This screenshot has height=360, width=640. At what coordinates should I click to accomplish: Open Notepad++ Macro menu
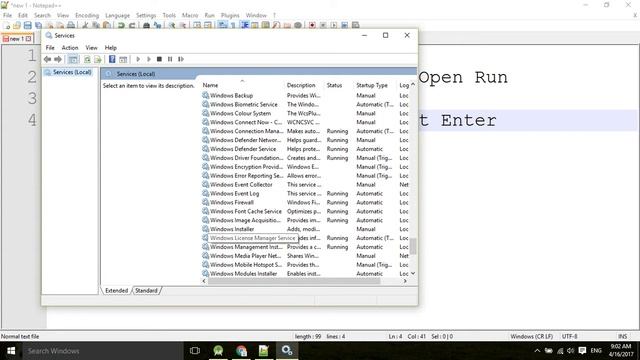pyautogui.click(x=190, y=16)
